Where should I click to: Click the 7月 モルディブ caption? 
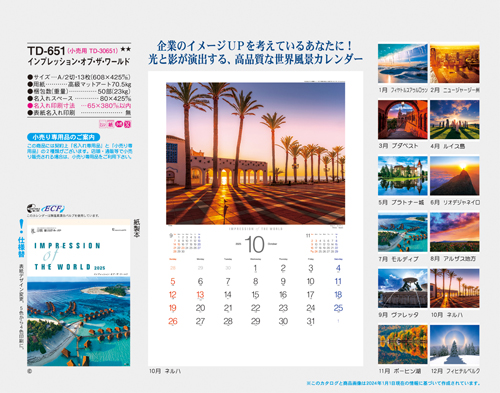pos(398,259)
